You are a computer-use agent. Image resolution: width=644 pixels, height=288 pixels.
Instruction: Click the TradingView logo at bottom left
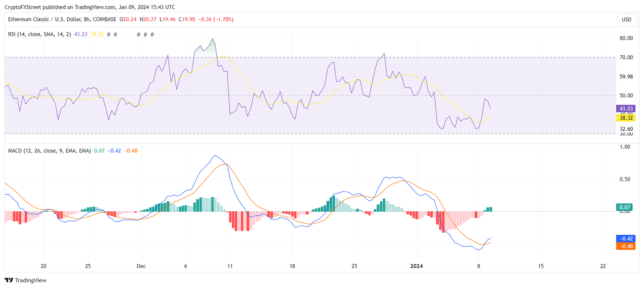point(10,280)
